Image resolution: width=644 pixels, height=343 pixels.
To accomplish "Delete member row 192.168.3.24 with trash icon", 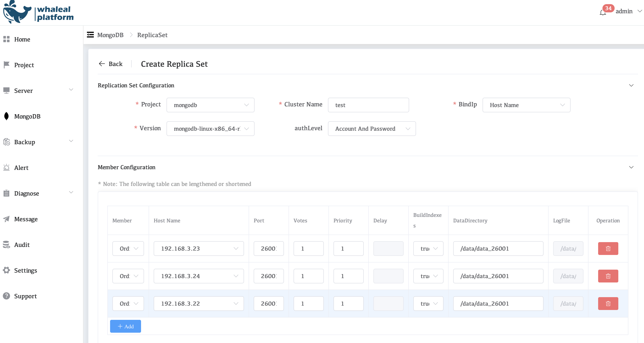I will pyautogui.click(x=608, y=276).
